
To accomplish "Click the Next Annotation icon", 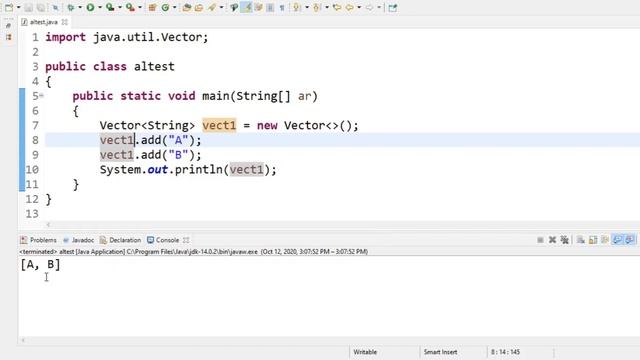I will point(297,7).
